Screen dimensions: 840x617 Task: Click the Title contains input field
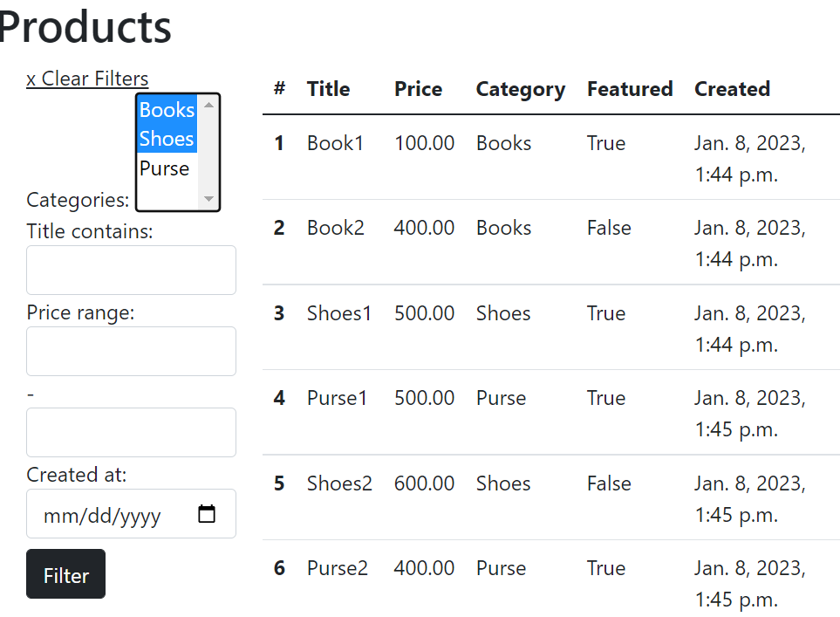click(x=131, y=270)
